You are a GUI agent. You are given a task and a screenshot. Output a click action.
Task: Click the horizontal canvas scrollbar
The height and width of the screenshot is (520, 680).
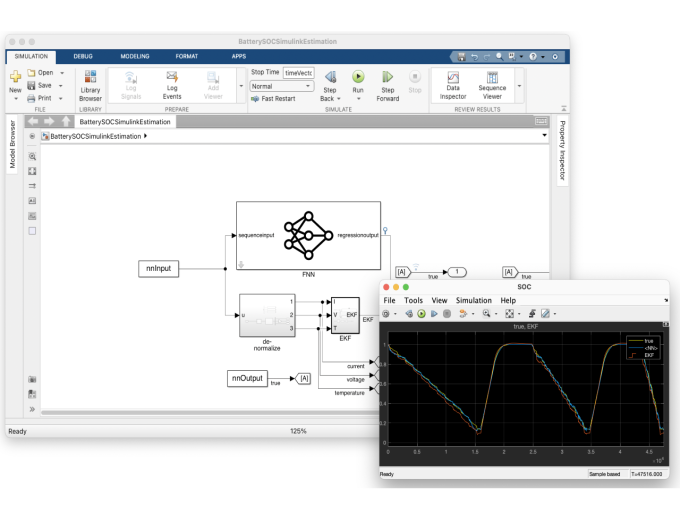tap(210, 412)
